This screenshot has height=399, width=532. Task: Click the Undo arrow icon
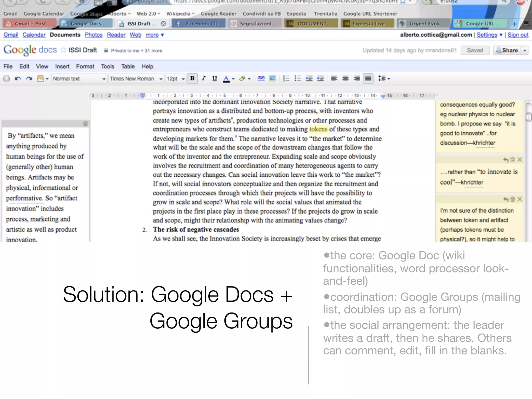point(18,78)
